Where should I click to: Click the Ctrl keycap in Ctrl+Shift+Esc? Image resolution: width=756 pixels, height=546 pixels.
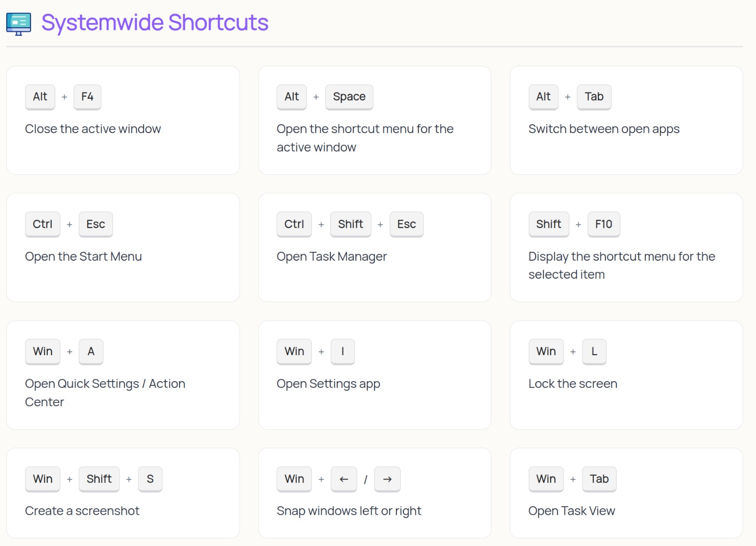tap(293, 224)
